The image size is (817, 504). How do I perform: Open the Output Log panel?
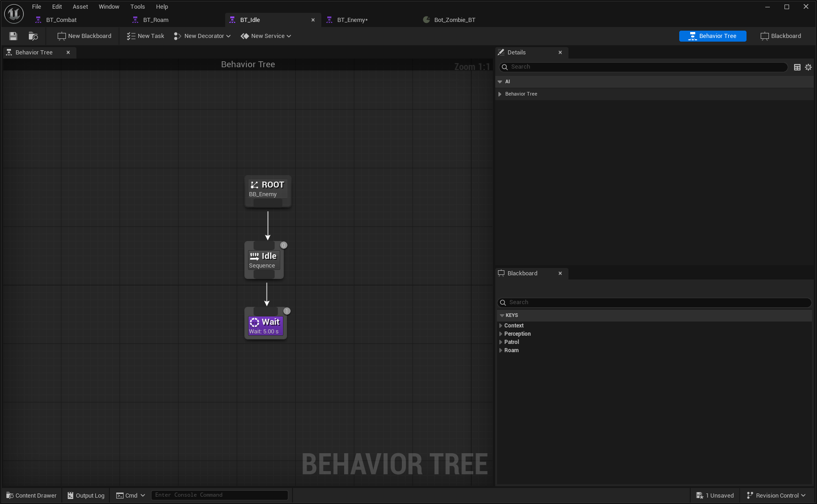click(x=86, y=495)
